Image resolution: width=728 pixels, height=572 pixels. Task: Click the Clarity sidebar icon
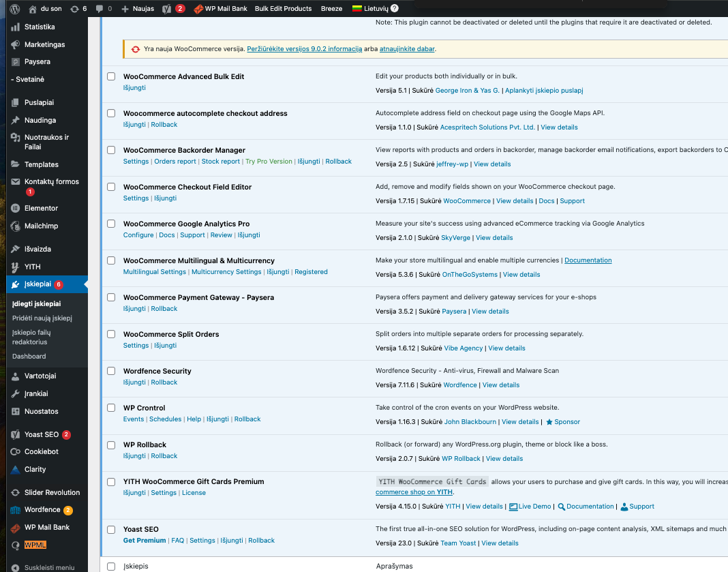(x=15, y=469)
